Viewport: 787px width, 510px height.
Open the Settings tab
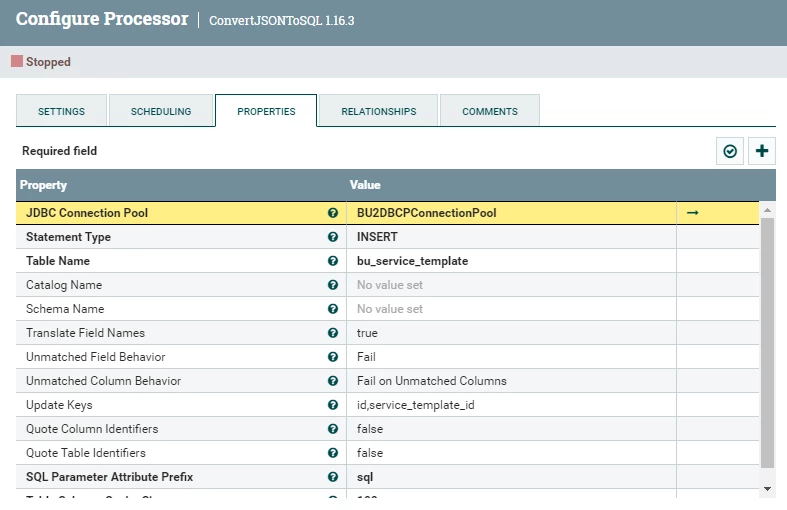(61, 111)
